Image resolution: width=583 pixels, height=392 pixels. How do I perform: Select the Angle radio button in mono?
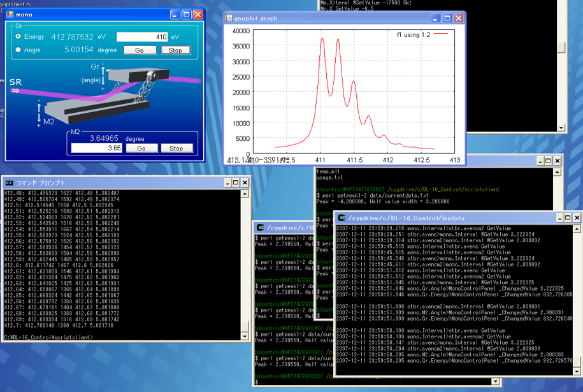click(18, 50)
